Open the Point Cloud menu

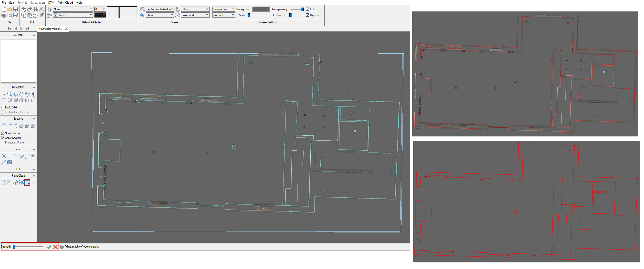tap(65, 2)
